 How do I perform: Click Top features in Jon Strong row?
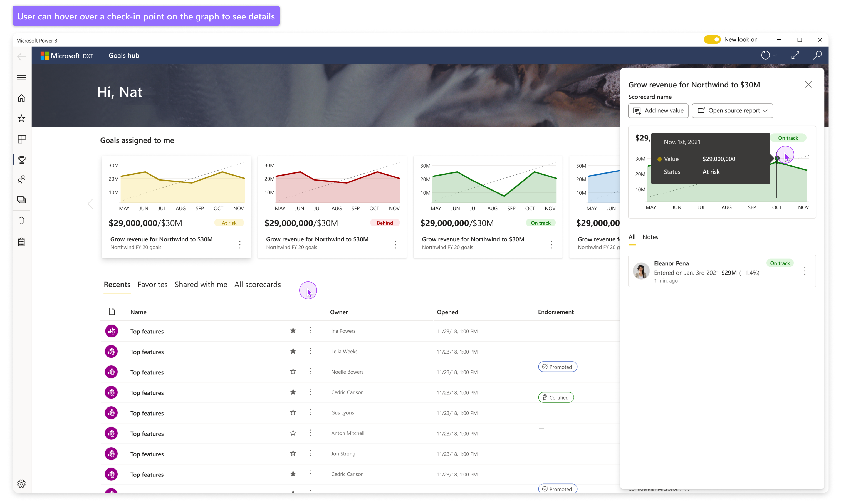(x=147, y=454)
